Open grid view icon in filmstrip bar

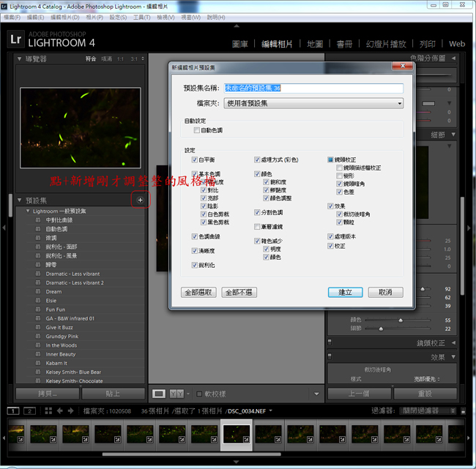tap(48, 410)
